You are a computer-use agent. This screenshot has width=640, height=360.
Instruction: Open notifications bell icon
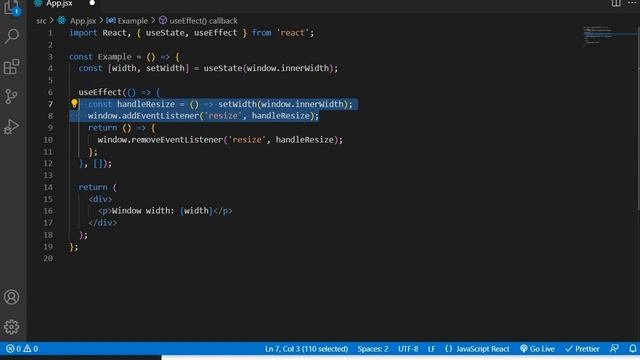632,349
